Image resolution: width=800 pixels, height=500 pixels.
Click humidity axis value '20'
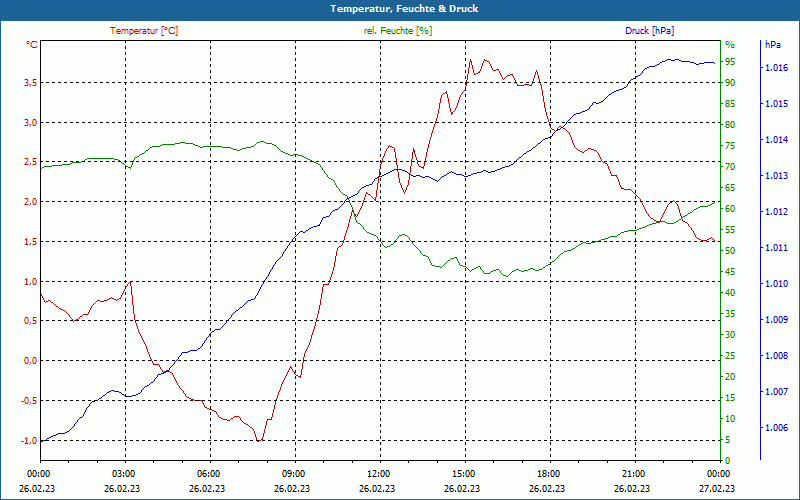(x=730, y=377)
